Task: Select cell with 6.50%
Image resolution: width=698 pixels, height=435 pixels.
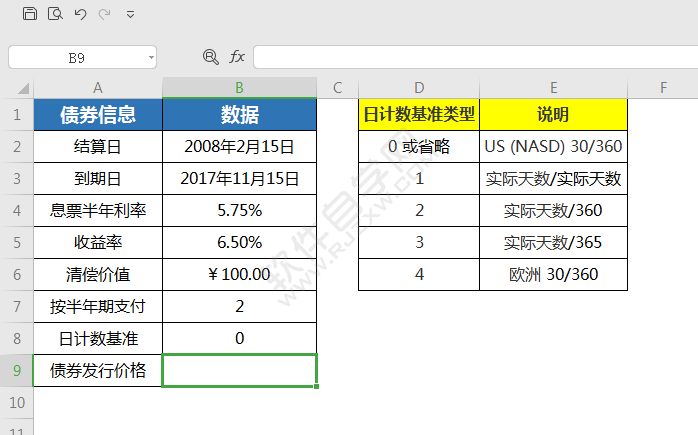Action: pyautogui.click(x=239, y=243)
